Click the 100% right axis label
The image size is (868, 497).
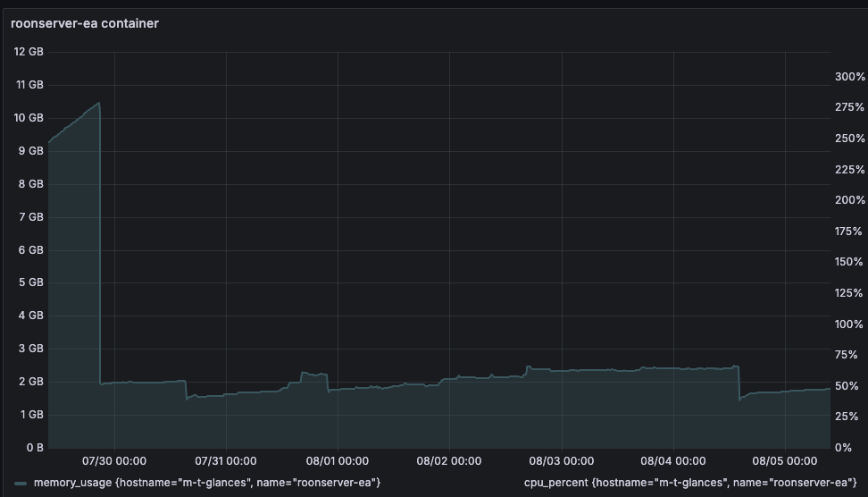pyautogui.click(x=849, y=324)
